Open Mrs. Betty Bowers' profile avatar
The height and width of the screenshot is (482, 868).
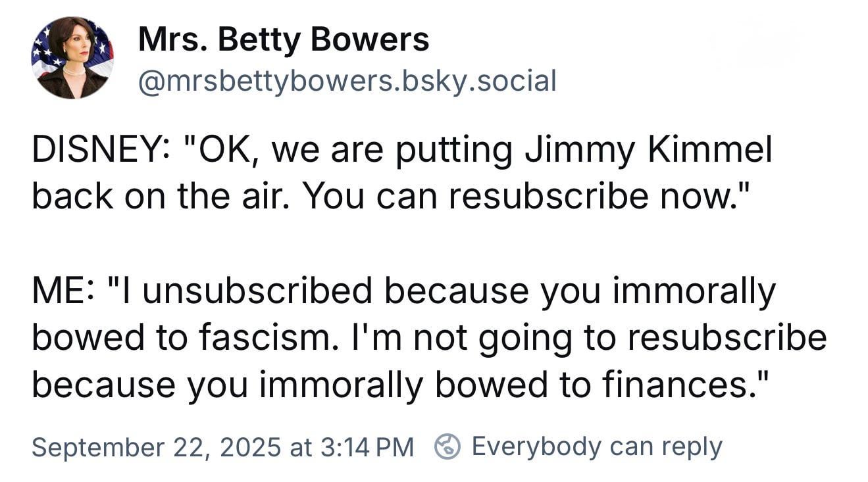point(72,58)
